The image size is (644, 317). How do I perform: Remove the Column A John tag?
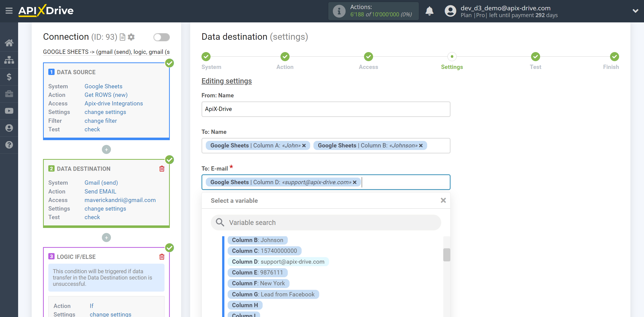tap(304, 146)
